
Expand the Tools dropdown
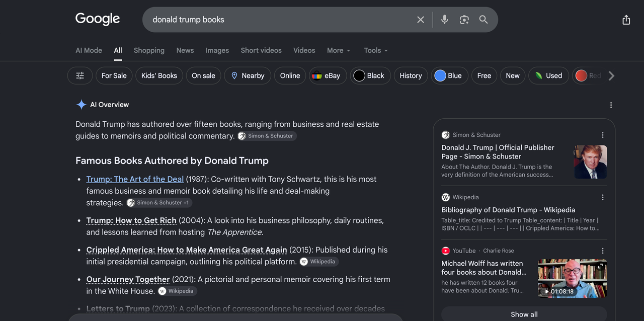click(x=376, y=50)
